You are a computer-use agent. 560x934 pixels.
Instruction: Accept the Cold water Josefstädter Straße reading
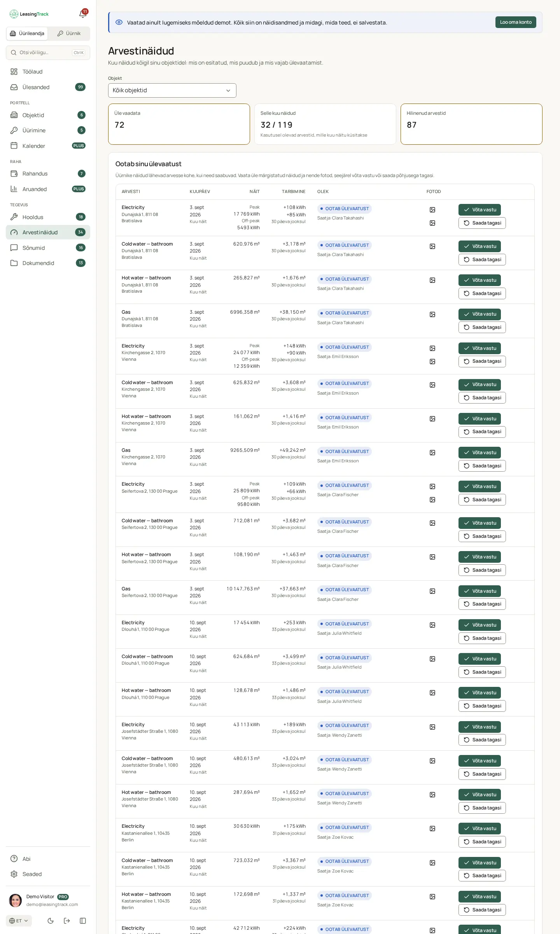[x=479, y=761]
